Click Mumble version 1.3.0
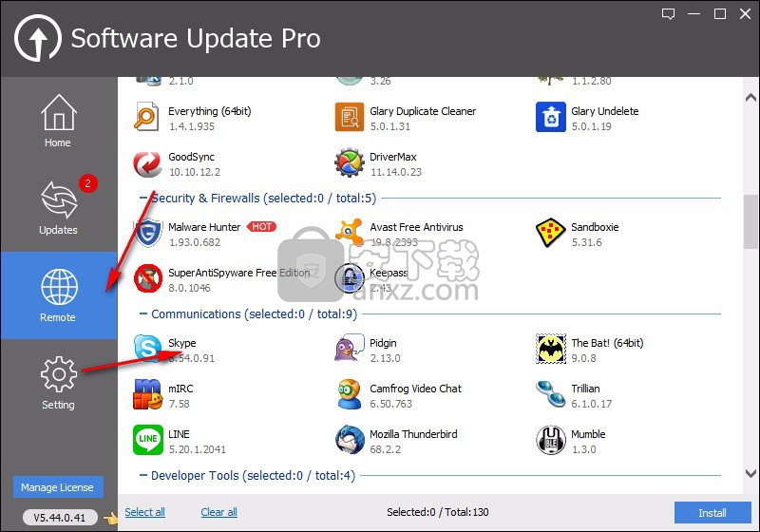 tap(583, 449)
